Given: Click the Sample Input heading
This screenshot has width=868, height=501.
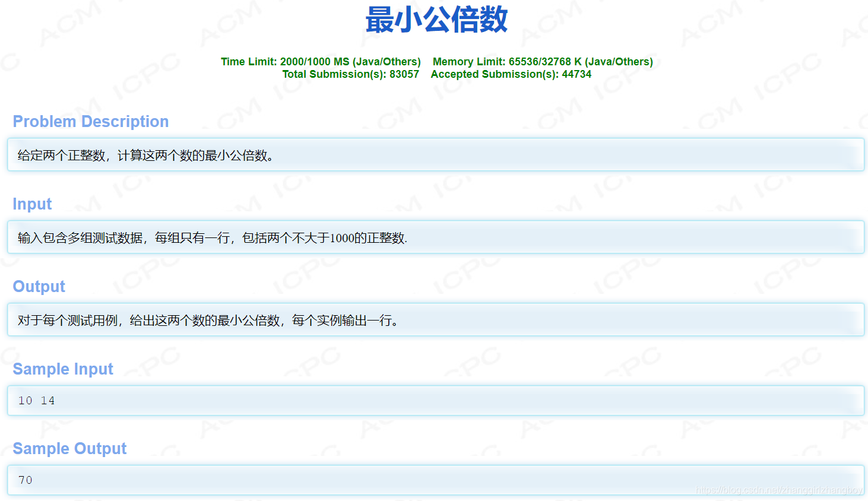Looking at the screenshot, I should click(63, 369).
